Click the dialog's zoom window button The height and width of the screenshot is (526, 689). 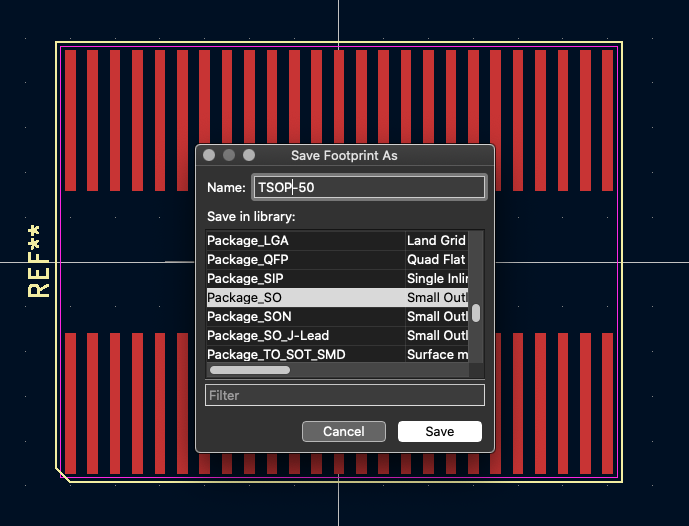click(x=249, y=155)
